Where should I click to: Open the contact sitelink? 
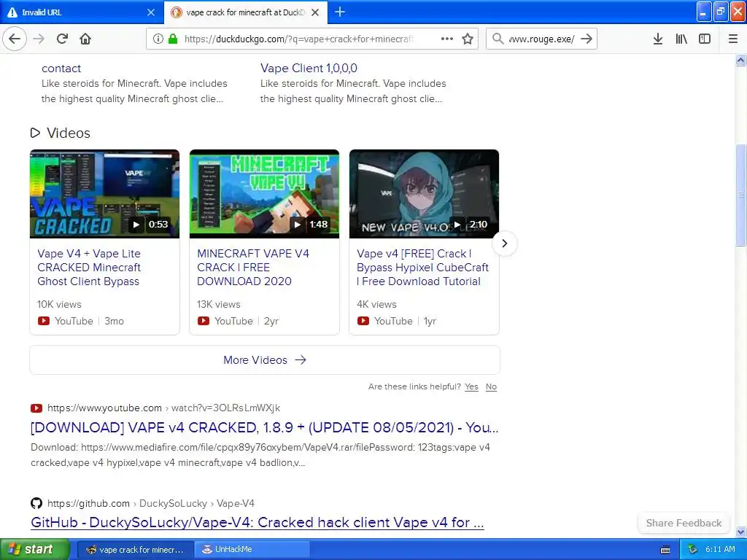point(61,68)
